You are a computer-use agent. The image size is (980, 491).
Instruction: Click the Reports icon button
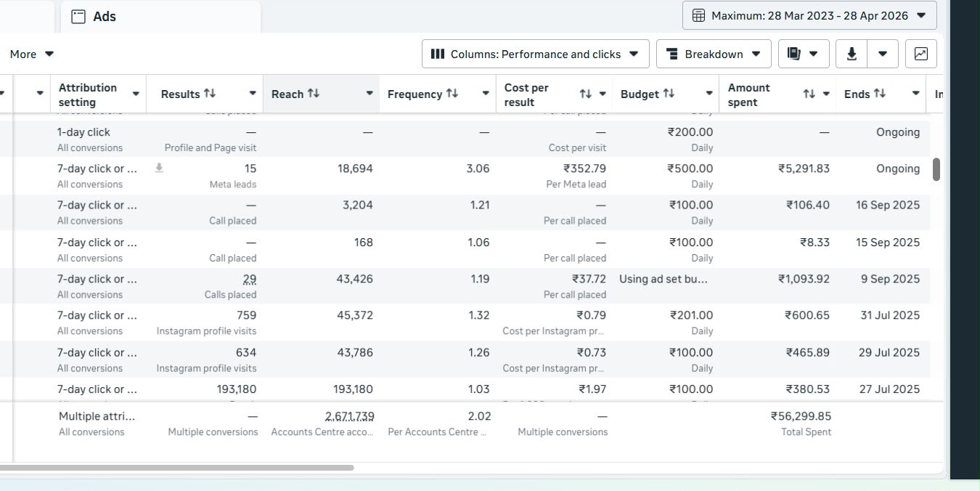[794, 54]
